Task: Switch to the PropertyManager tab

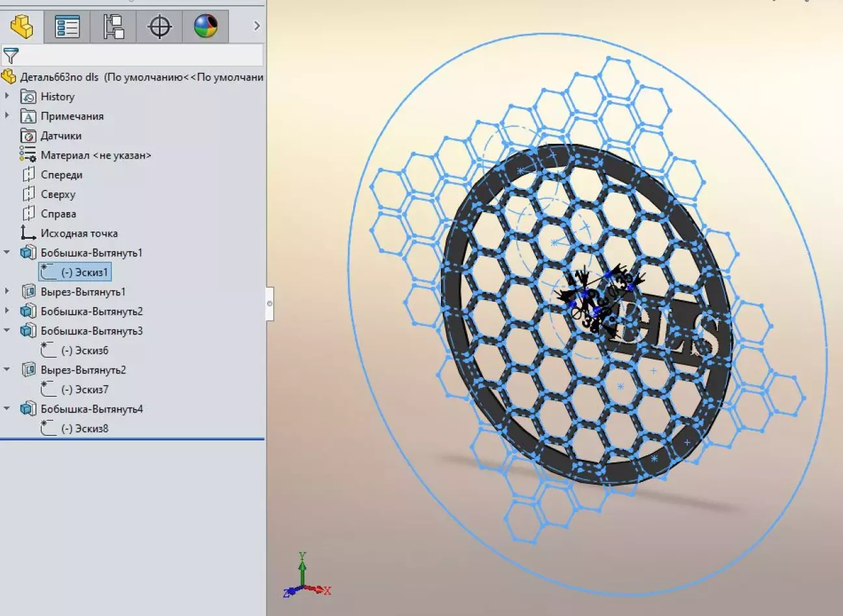Action: [68, 27]
